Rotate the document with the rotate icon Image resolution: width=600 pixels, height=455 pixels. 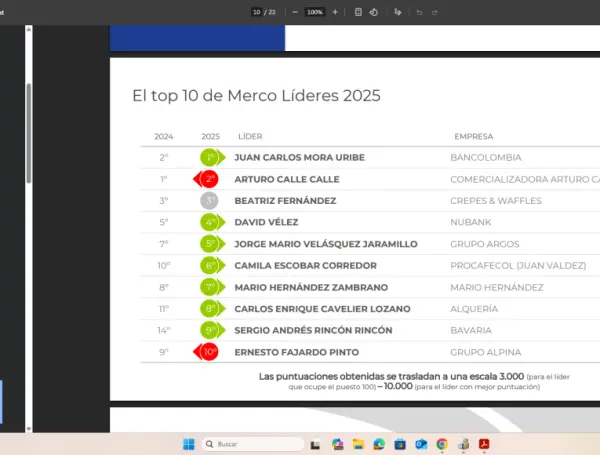[x=374, y=12]
